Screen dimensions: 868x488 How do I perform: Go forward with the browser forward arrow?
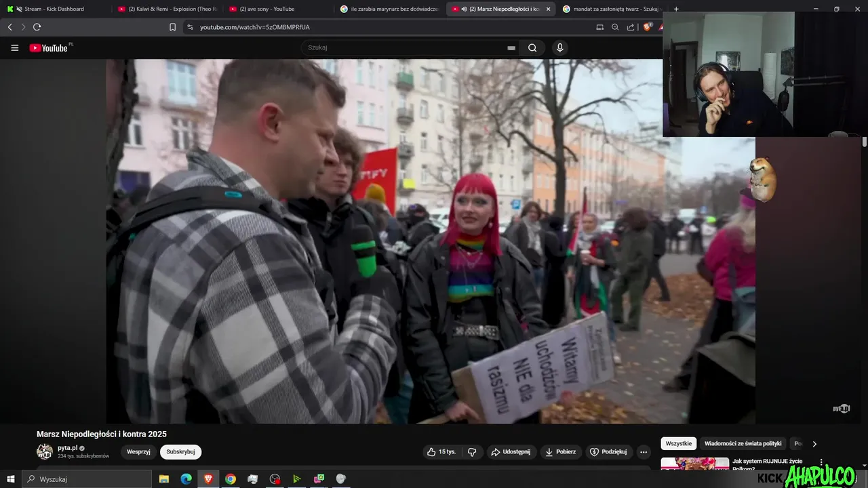pyautogui.click(x=23, y=27)
